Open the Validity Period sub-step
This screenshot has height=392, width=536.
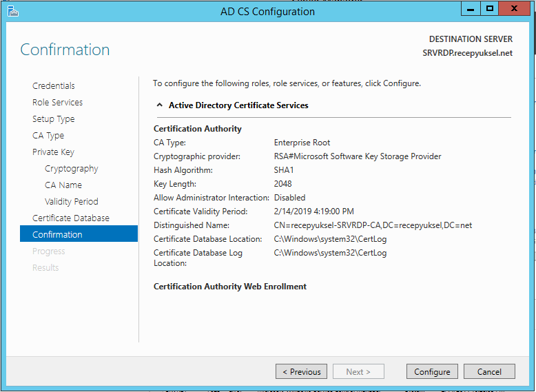coord(72,201)
